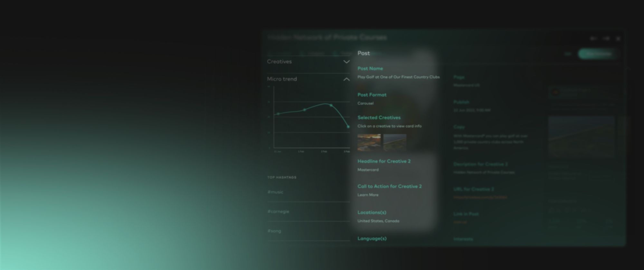Click the next arrow icon in header

[x=606, y=38]
